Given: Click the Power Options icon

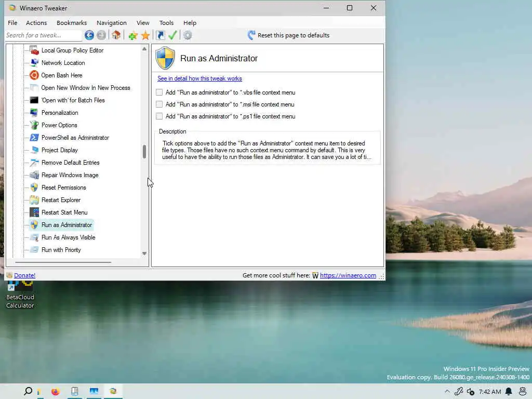Looking at the screenshot, I should coord(34,125).
